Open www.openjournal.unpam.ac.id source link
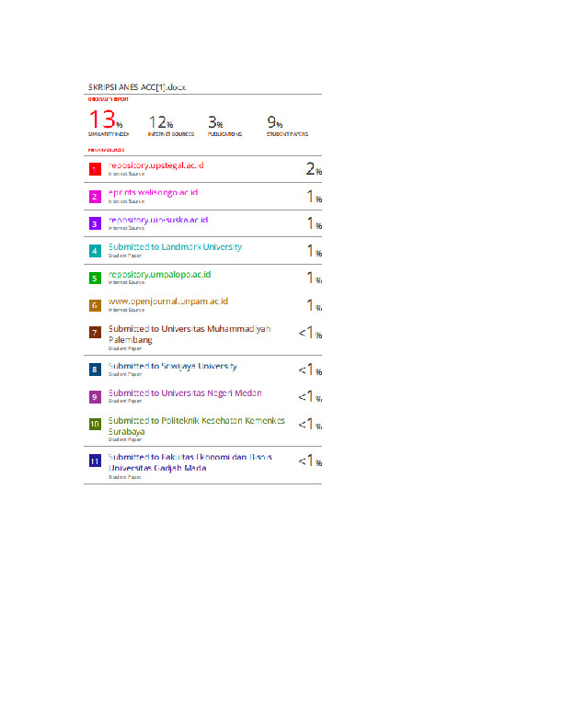563x728 pixels. click(168, 301)
